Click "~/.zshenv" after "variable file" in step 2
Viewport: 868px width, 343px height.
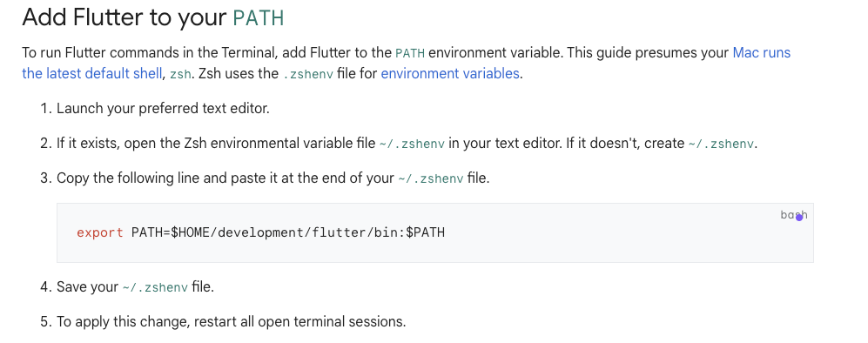(412, 144)
